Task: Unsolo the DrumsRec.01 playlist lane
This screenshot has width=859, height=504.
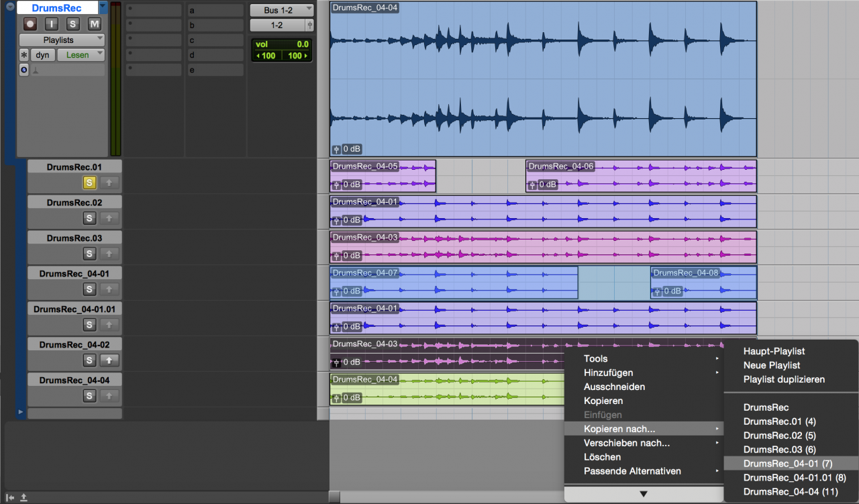Action: tap(89, 183)
